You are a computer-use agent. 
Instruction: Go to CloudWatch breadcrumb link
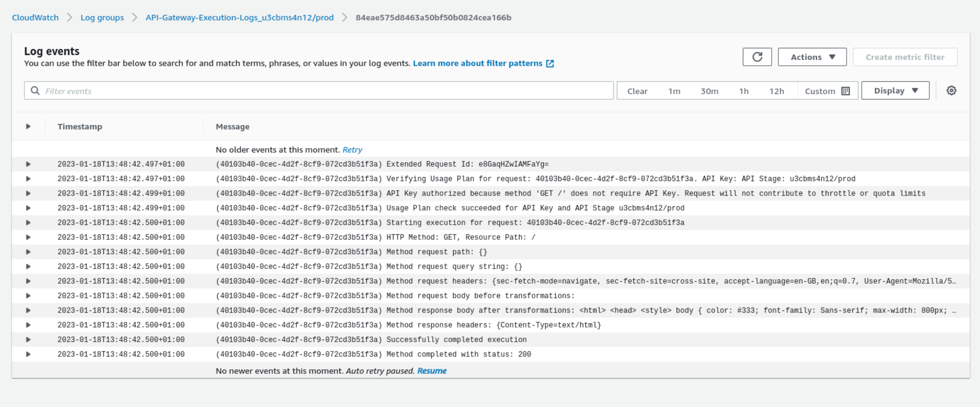pyautogui.click(x=35, y=18)
